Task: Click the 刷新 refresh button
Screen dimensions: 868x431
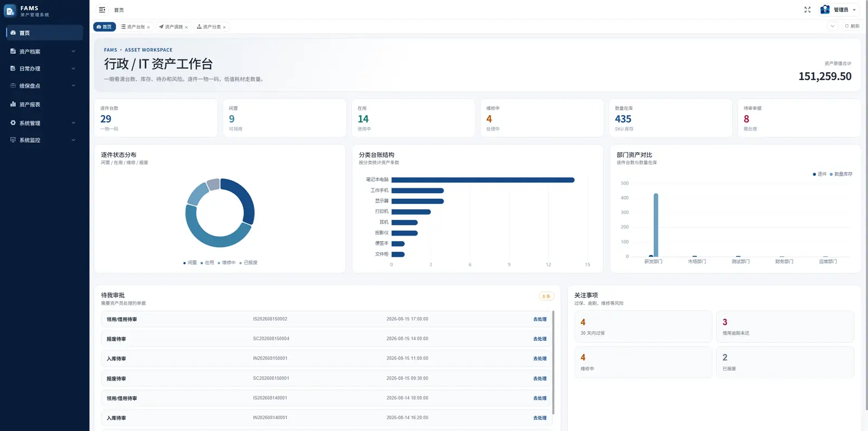Action: pos(852,26)
